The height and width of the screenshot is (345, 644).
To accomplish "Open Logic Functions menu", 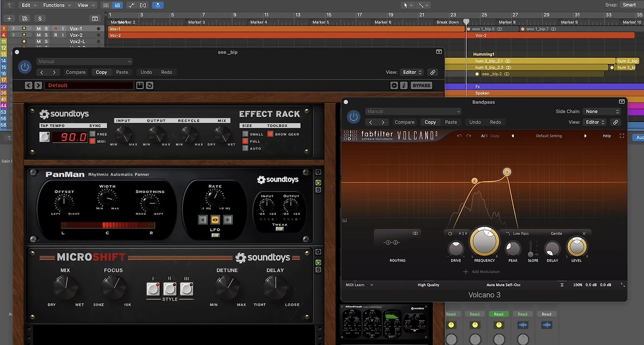I will pos(56,5).
